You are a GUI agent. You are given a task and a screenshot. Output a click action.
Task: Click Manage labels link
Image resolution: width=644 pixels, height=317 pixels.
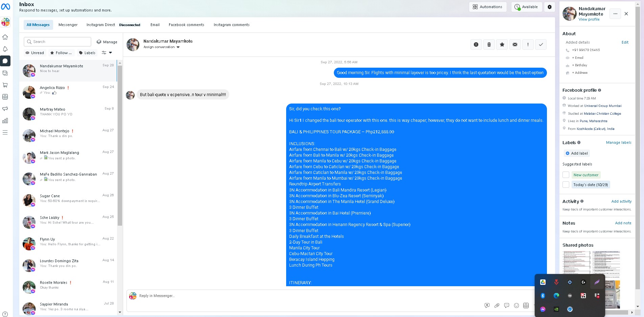tap(619, 142)
